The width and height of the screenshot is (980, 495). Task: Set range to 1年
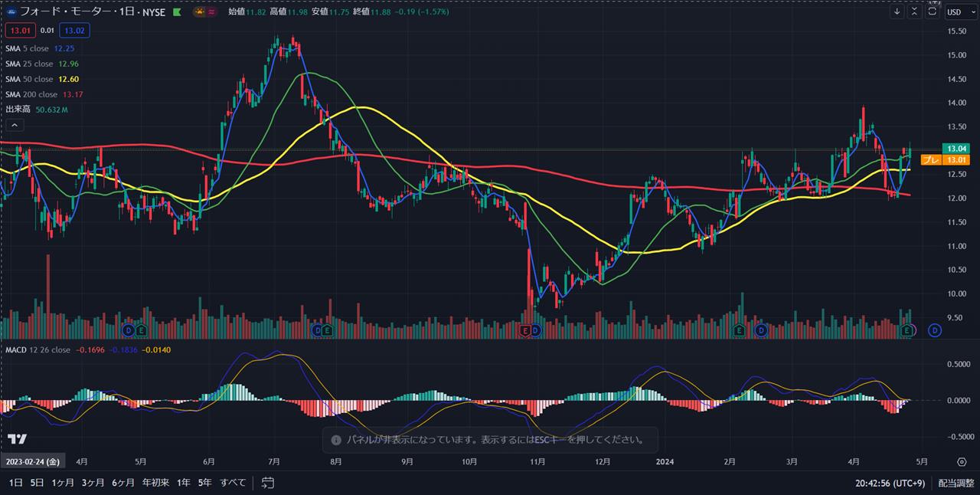pyautogui.click(x=184, y=483)
